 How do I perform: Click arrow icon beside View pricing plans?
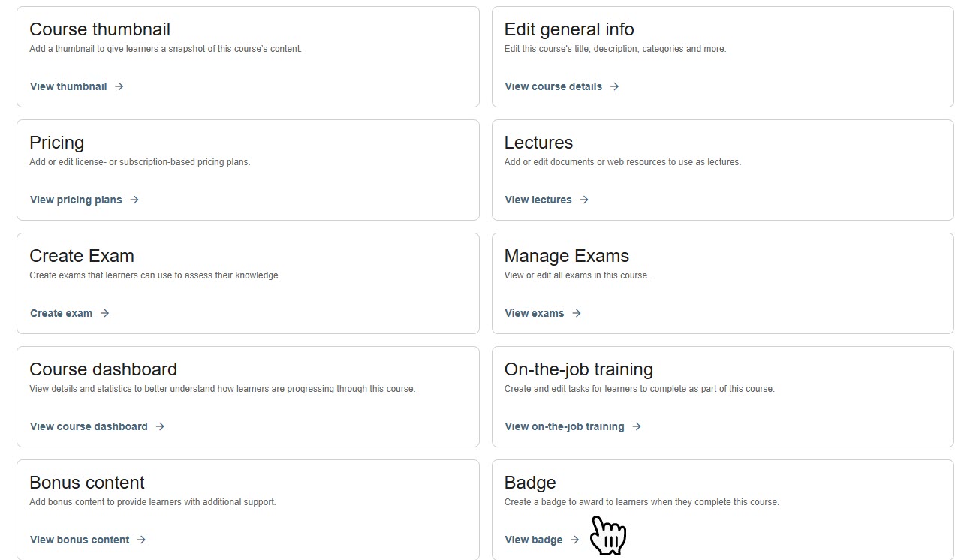(134, 200)
